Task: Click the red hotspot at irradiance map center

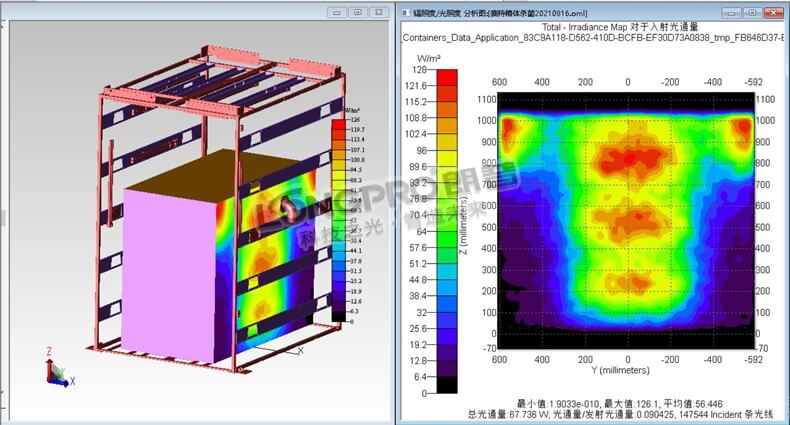Action: pyautogui.click(x=627, y=158)
